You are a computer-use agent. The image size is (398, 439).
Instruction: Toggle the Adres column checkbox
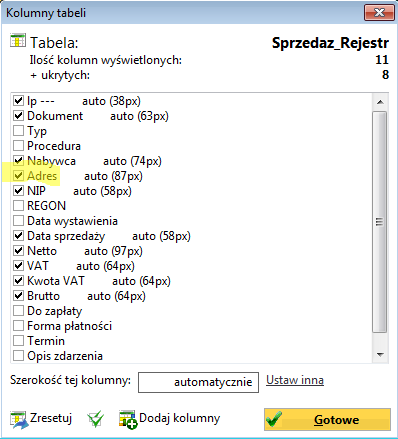(x=18, y=176)
